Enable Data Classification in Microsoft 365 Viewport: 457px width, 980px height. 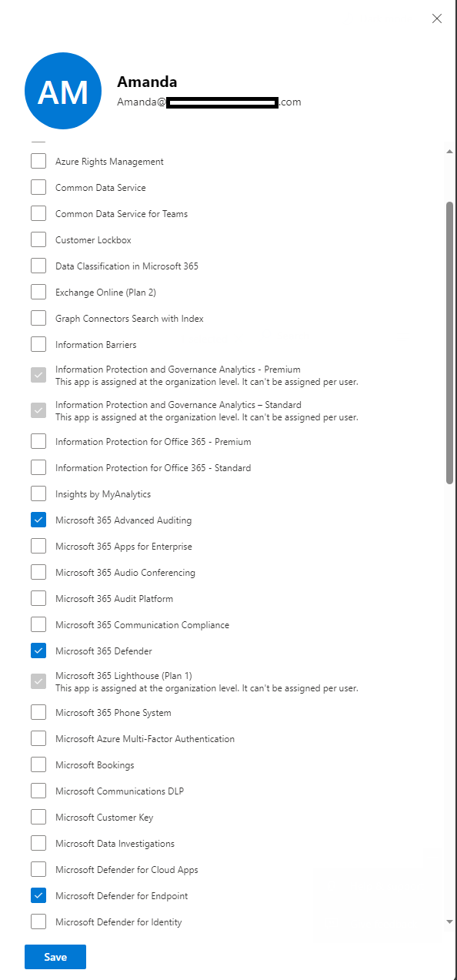tap(38, 265)
